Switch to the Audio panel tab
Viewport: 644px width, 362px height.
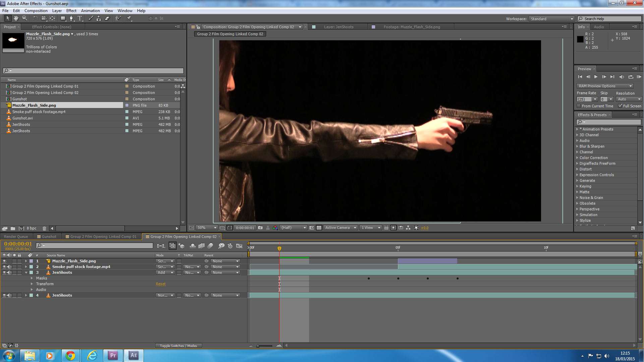click(599, 27)
